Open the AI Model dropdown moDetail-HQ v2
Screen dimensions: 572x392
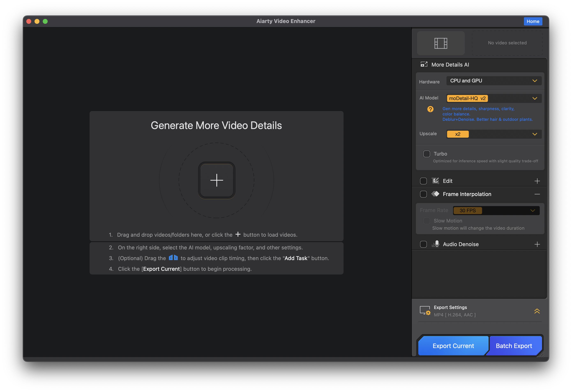(494, 98)
